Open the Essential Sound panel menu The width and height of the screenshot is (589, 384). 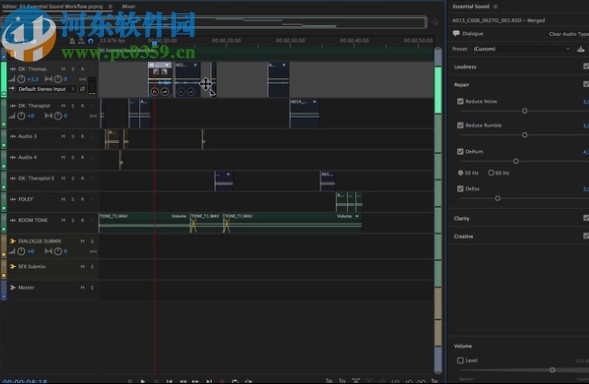495,6
